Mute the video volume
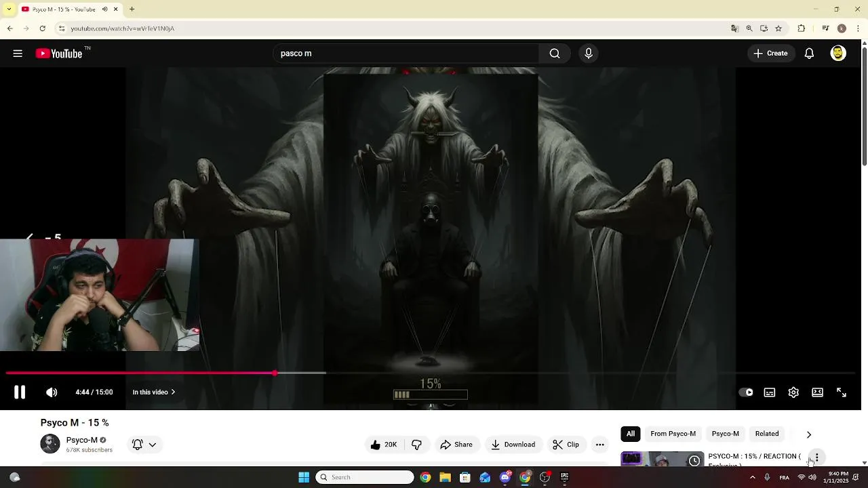The image size is (868, 488). pyautogui.click(x=52, y=392)
